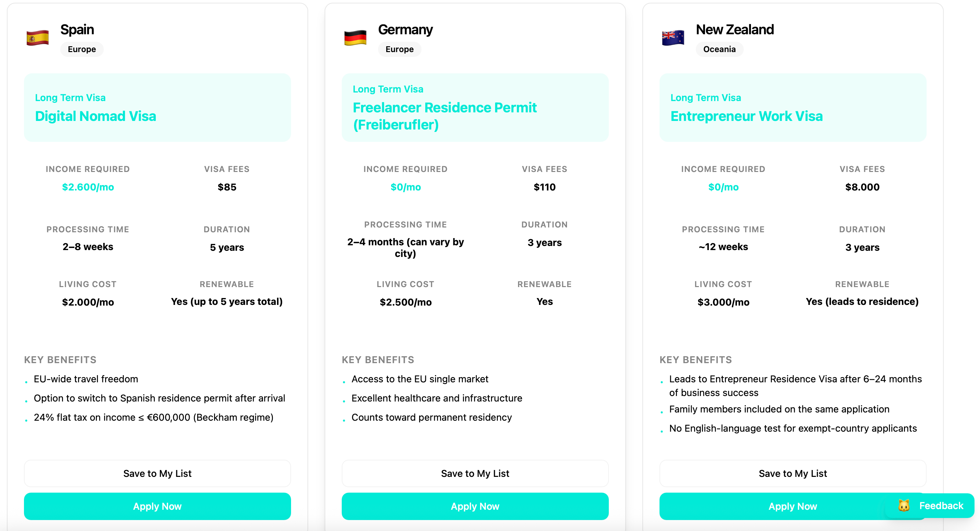Open the Digital Nomad Visa title
980x531 pixels.
(96, 116)
